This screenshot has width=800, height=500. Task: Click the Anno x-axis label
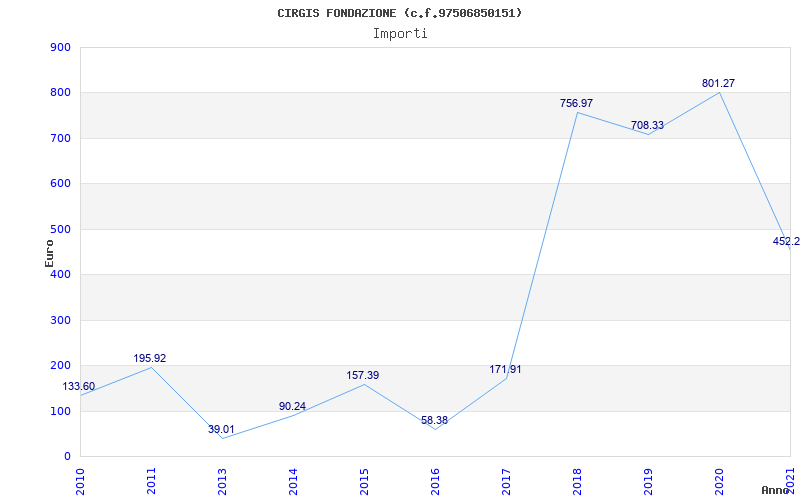click(x=776, y=490)
